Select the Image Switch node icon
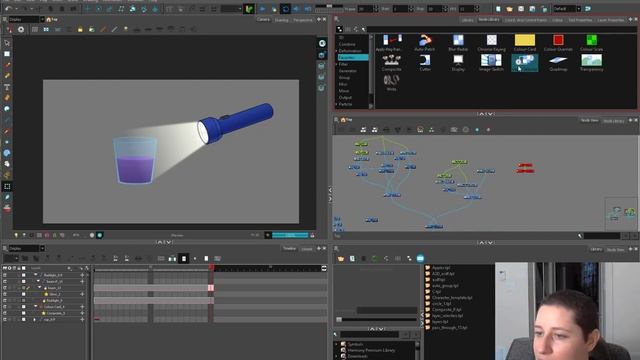Image resolution: width=640 pixels, height=360 pixels. tap(491, 60)
